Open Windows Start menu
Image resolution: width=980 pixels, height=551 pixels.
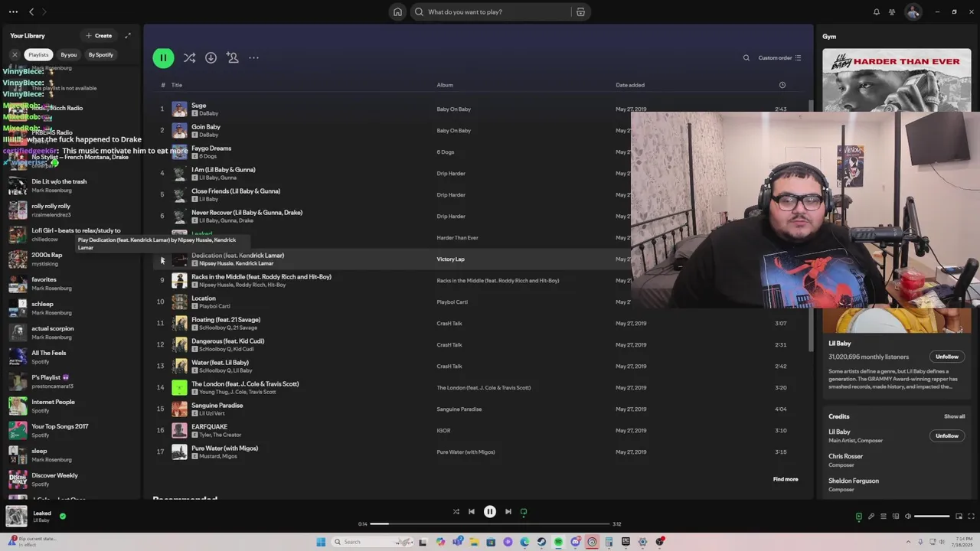pos(321,542)
